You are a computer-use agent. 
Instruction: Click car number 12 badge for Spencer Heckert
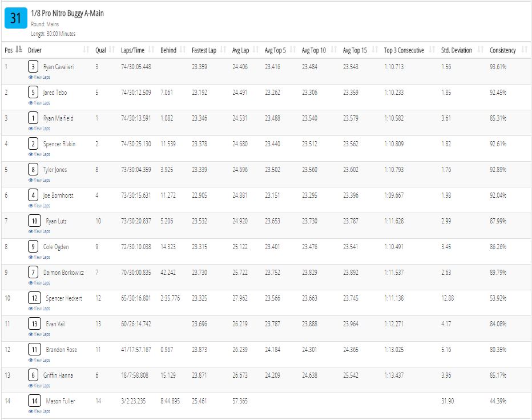coord(34,298)
